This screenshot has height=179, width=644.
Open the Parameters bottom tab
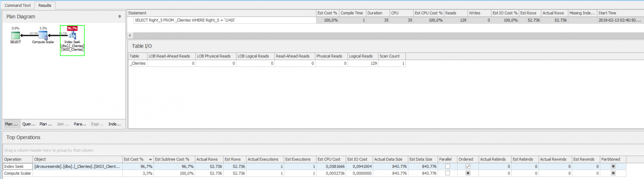80,124
